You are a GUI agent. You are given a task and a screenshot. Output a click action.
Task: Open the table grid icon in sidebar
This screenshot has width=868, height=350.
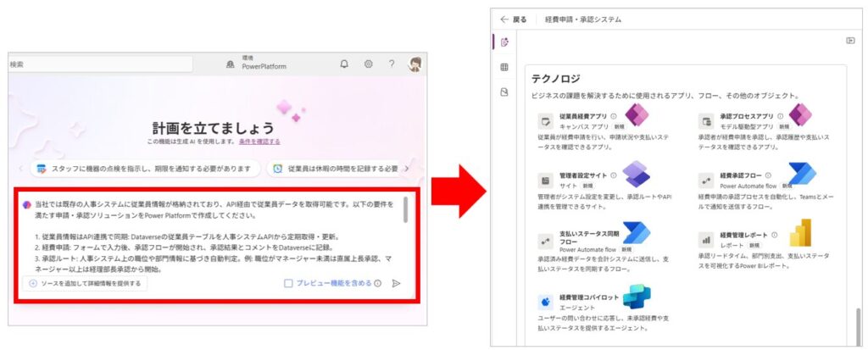tap(504, 68)
